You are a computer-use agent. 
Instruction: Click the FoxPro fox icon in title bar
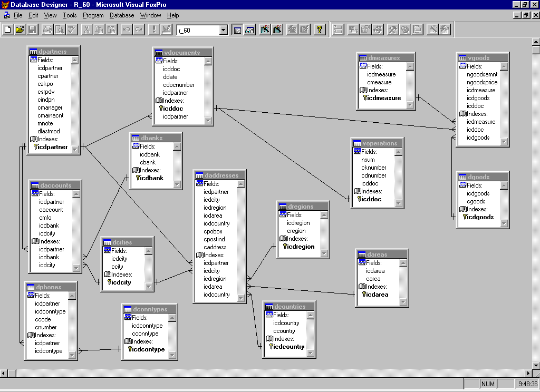(x=5, y=4)
